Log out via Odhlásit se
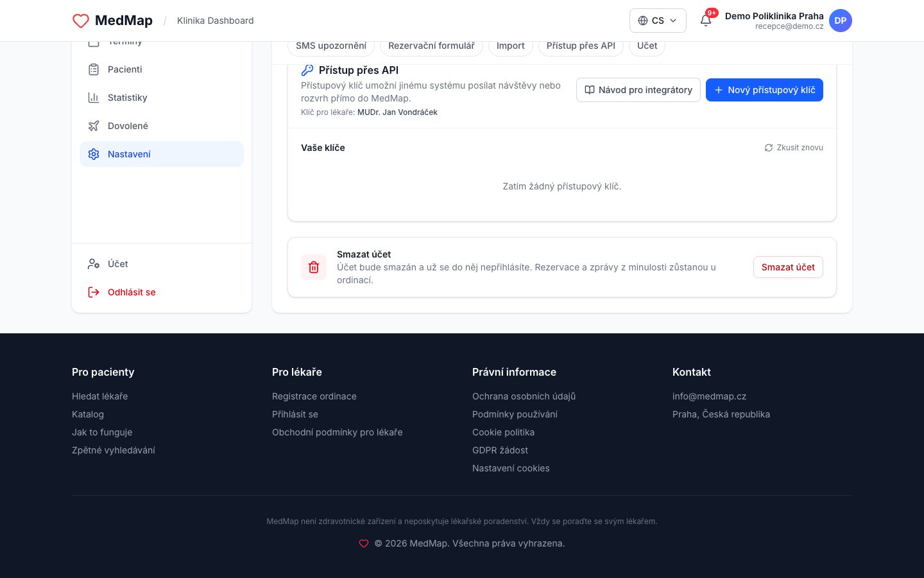The image size is (924, 578). pos(162,292)
